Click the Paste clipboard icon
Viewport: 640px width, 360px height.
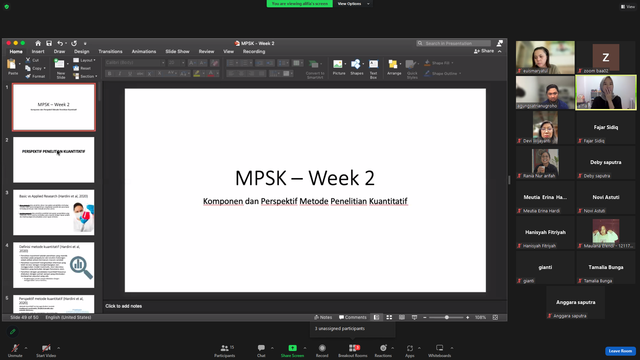click(x=12, y=64)
